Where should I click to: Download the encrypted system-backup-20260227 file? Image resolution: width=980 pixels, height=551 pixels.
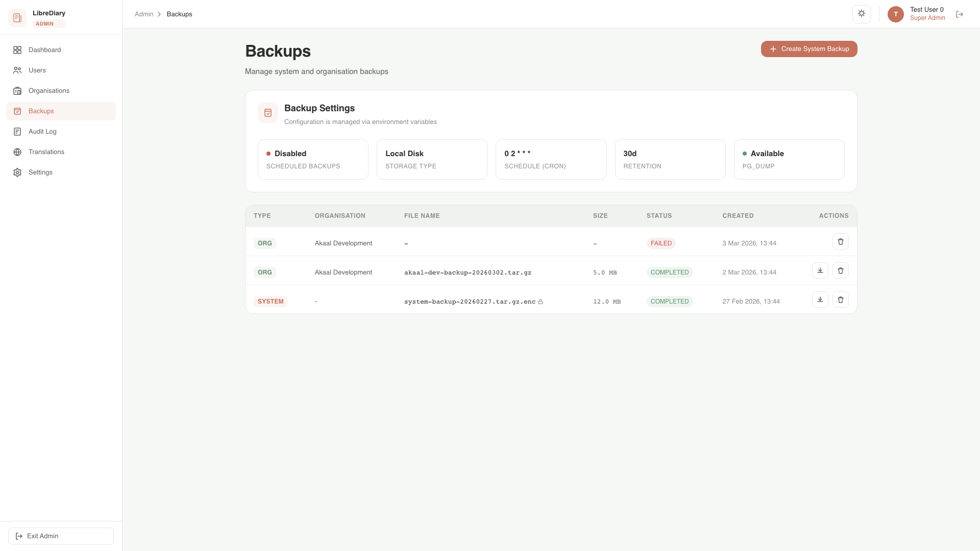tap(820, 299)
